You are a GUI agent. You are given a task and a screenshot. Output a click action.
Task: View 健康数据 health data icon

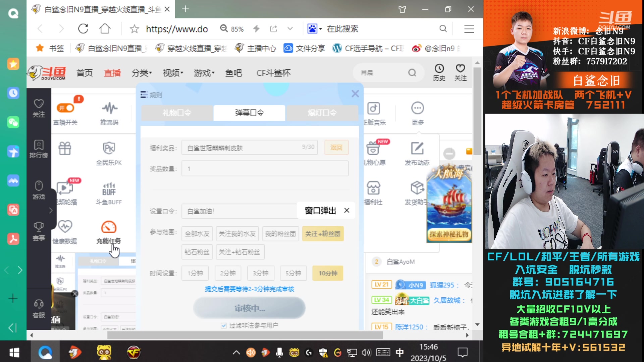[x=65, y=231]
